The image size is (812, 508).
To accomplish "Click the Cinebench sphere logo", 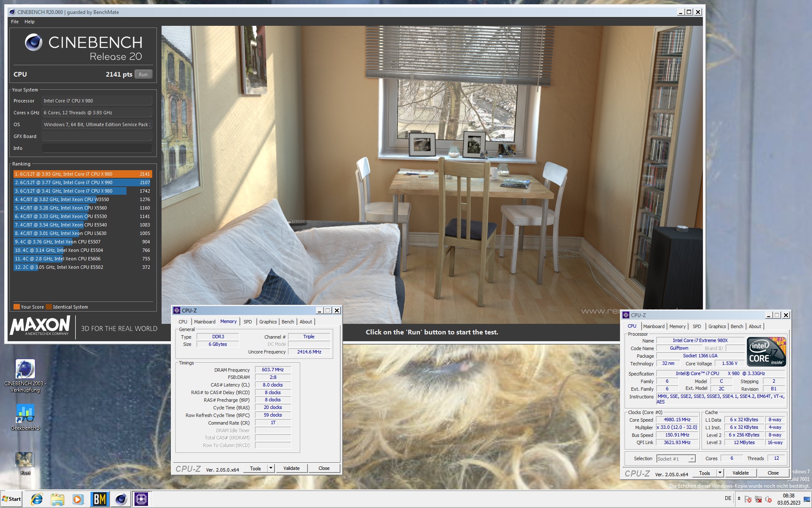I will click(x=33, y=42).
